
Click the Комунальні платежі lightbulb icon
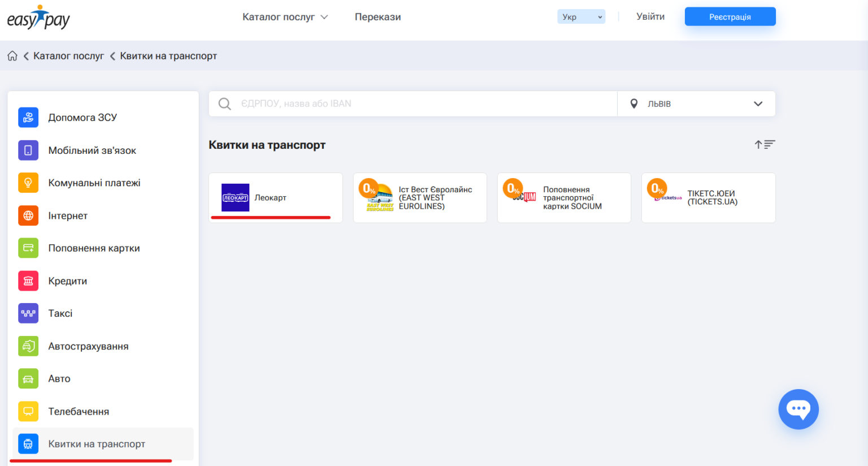pyautogui.click(x=28, y=183)
